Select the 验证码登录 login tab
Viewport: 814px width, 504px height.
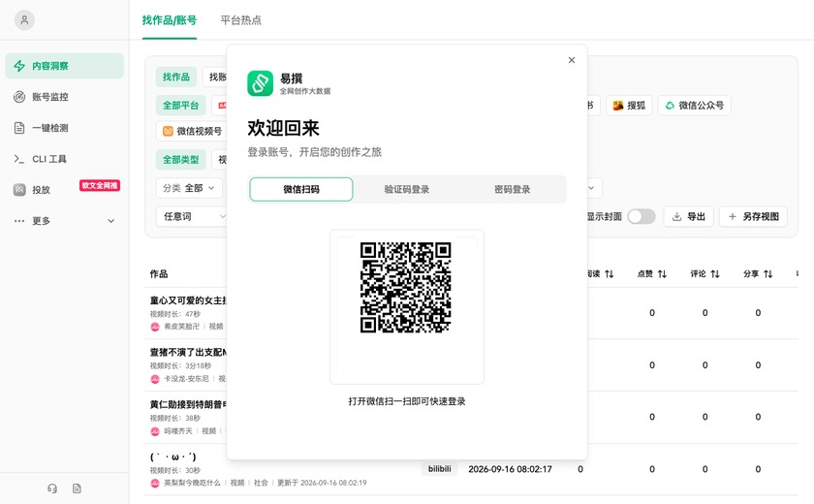(406, 189)
